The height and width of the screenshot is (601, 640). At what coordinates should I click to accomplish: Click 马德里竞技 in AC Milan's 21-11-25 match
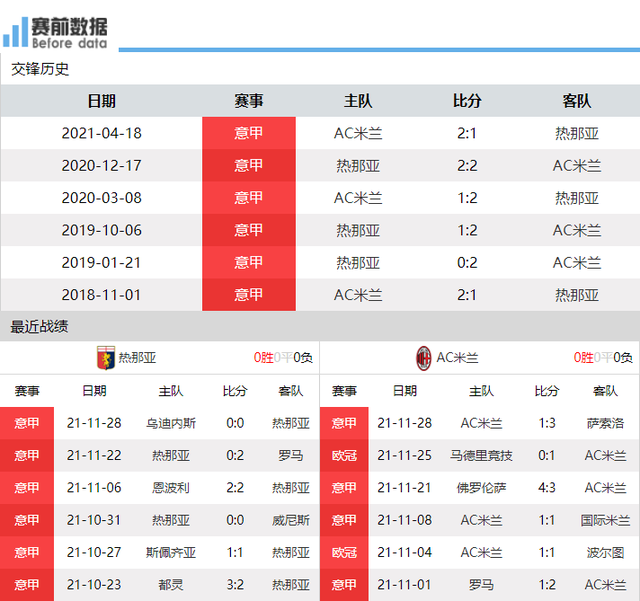click(481, 455)
